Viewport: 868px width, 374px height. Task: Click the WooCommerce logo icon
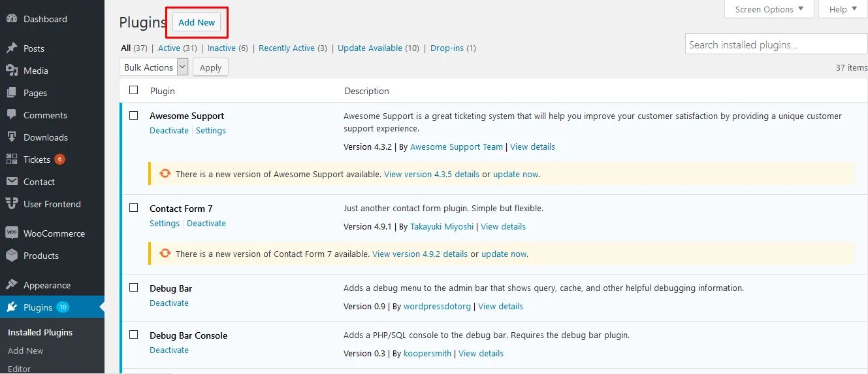click(11, 233)
